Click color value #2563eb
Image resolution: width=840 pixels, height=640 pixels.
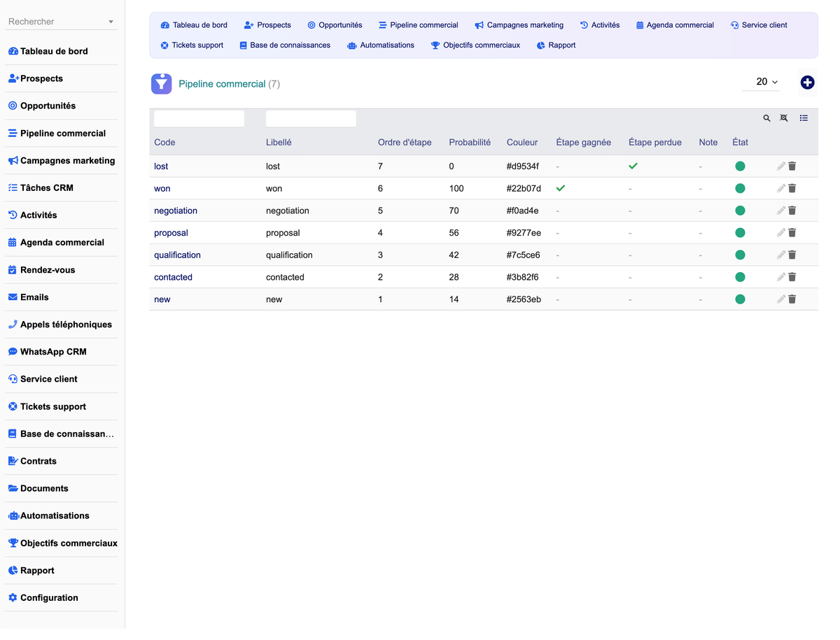524,299
